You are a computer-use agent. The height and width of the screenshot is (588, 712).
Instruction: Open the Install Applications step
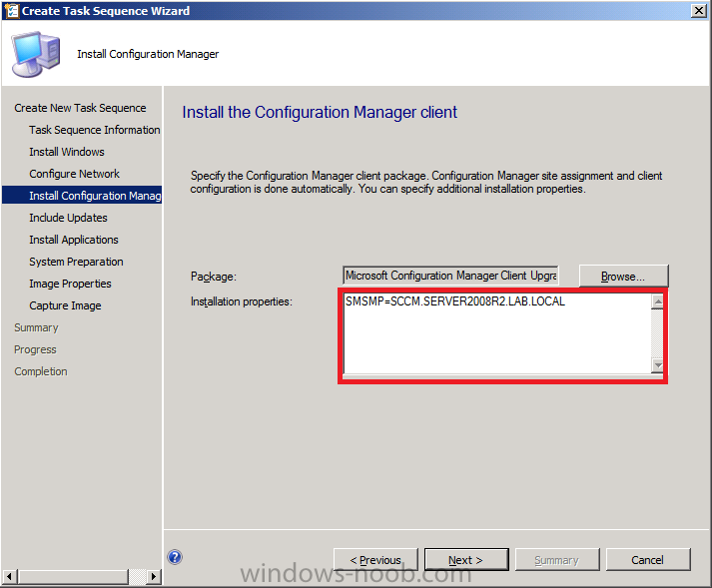pyautogui.click(x=74, y=240)
